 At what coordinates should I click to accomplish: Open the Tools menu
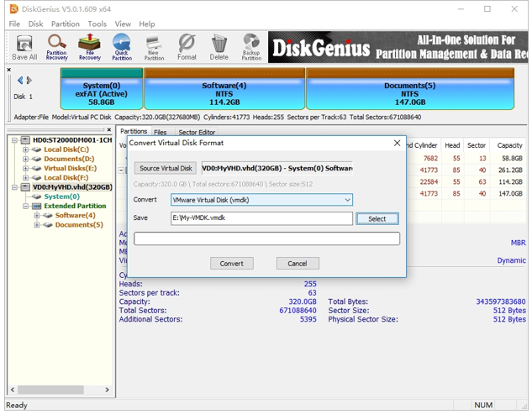97,24
